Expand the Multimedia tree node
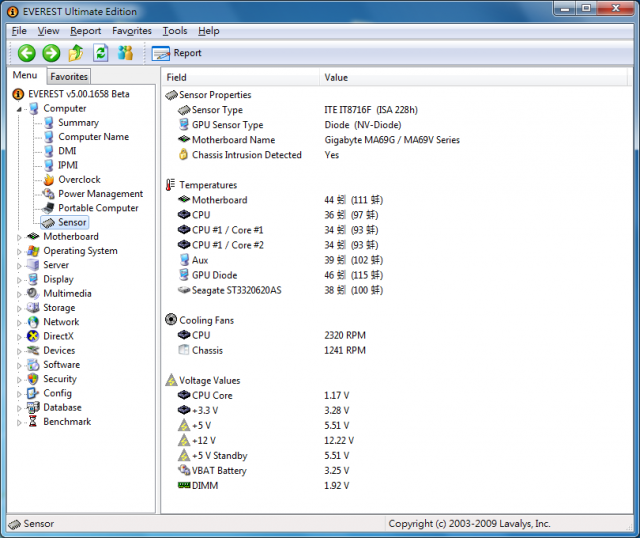Viewport: 640px width, 538px height. (x=19, y=294)
